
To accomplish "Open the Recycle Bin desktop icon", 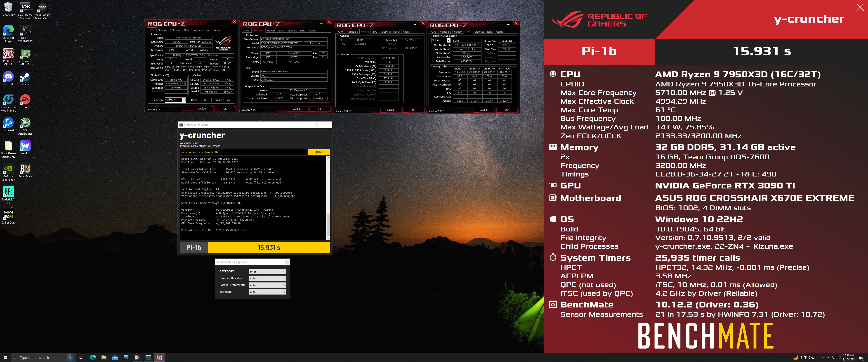I will tap(8, 9).
